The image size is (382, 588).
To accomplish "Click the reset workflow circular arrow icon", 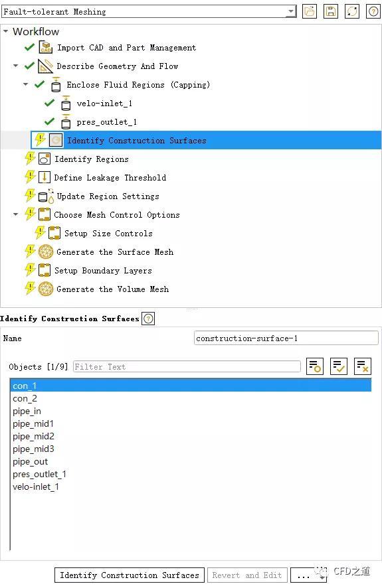I will (x=352, y=11).
